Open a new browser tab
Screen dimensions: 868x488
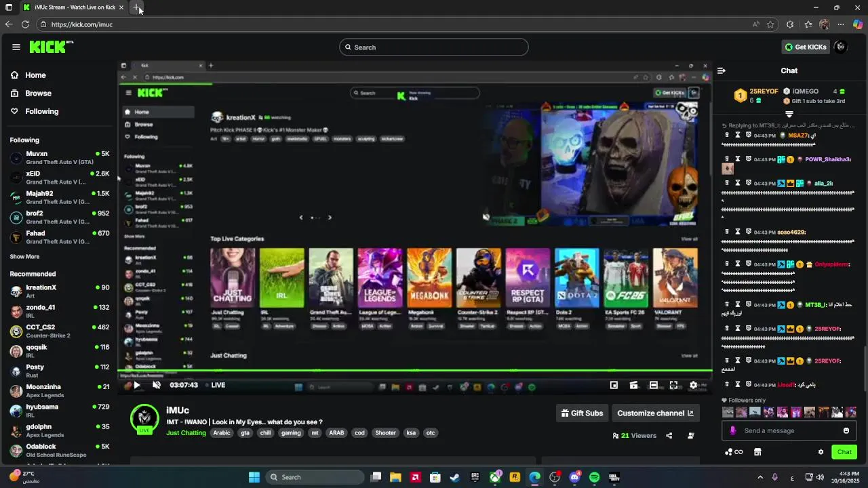tap(136, 7)
